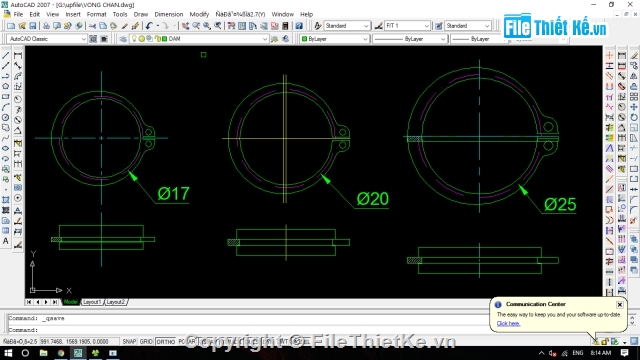Viewport: 640px width, 360px height.
Task: Select the Multiline Text tool
Action: [6, 242]
